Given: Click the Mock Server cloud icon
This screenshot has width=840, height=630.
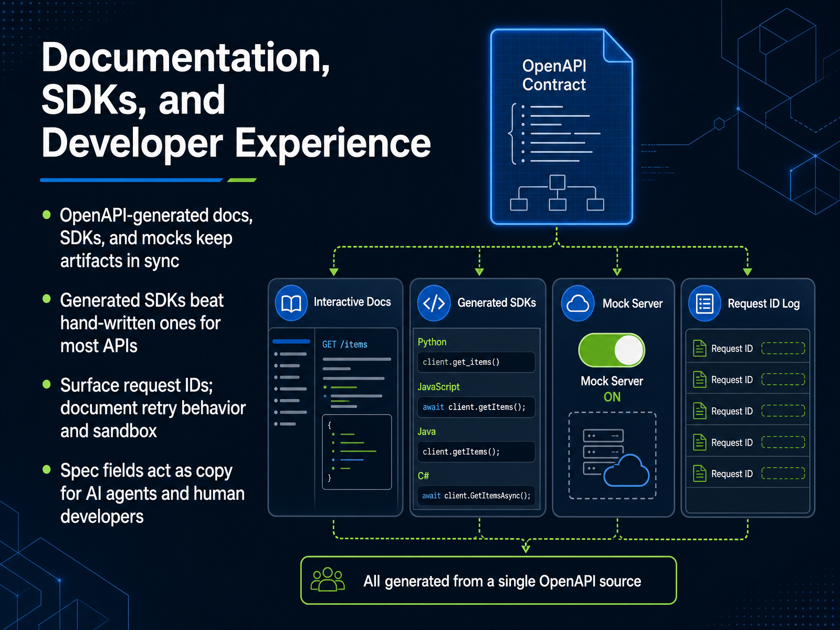Looking at the screenshot, I should coord(577,303).
